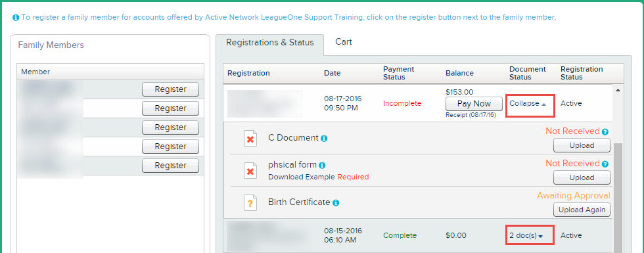The width and height of the screenshot is (644, 253).
Task: Click the info icon next to C Document
Action: point(324,139)
